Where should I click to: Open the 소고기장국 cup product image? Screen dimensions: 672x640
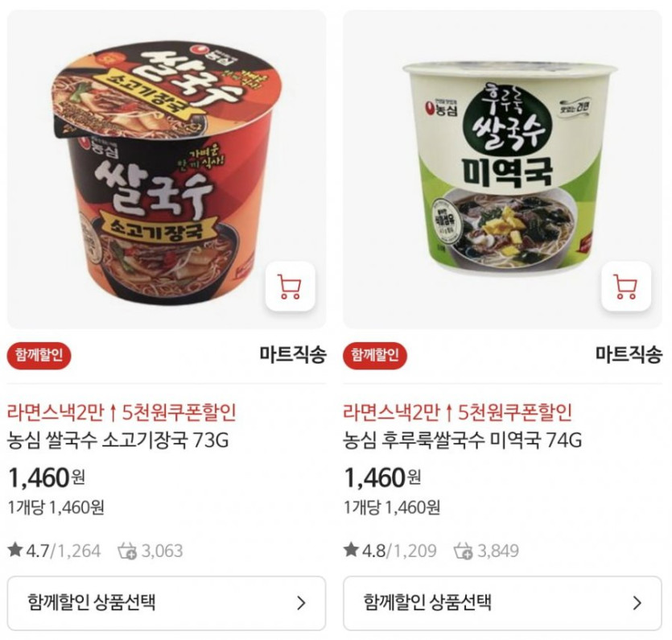pyautogui.click(x=167, y=170)
